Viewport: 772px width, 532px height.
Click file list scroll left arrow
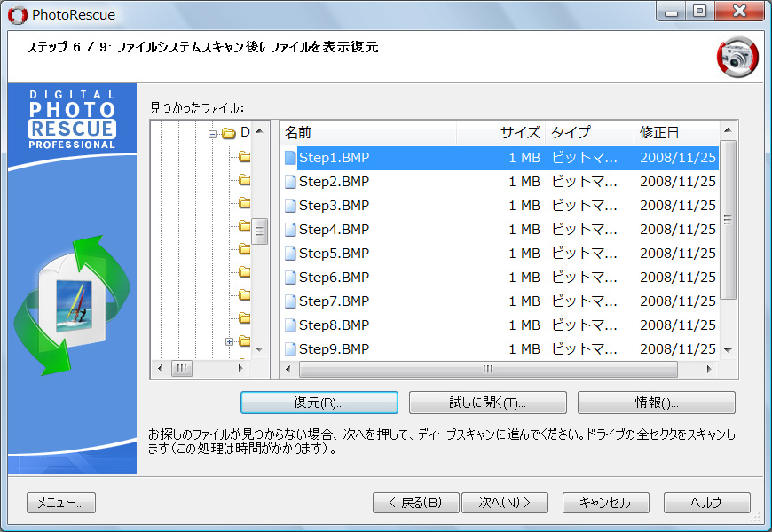288,369
